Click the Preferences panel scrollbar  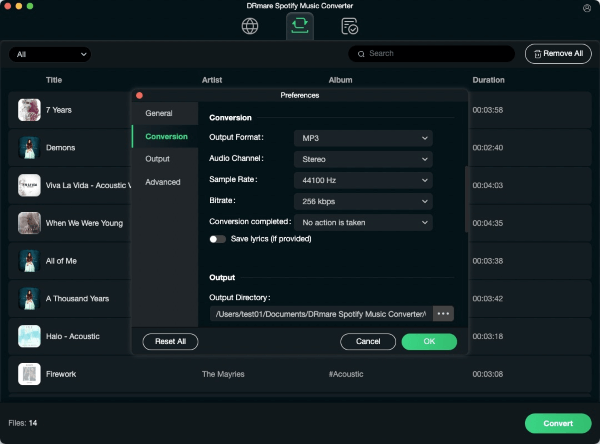pos(466,199)
